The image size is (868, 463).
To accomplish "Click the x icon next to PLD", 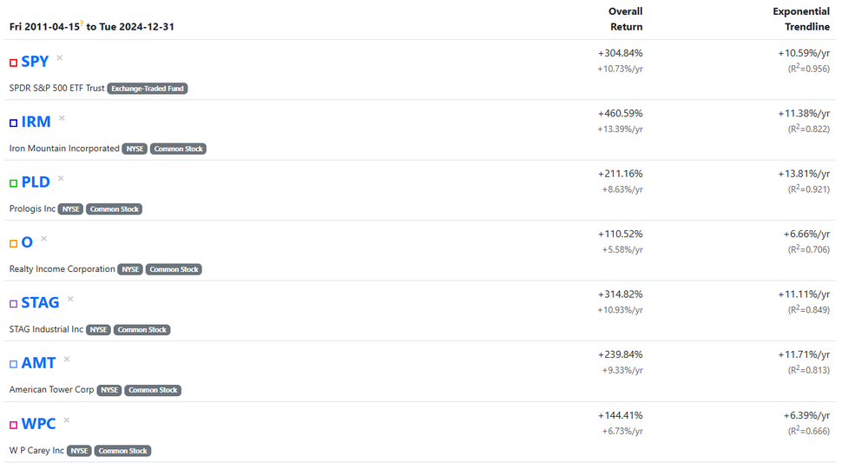I will coord(61,178).
